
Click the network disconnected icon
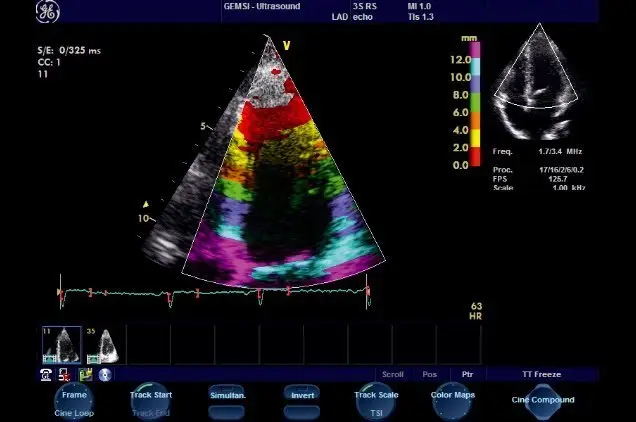(64, 374)
